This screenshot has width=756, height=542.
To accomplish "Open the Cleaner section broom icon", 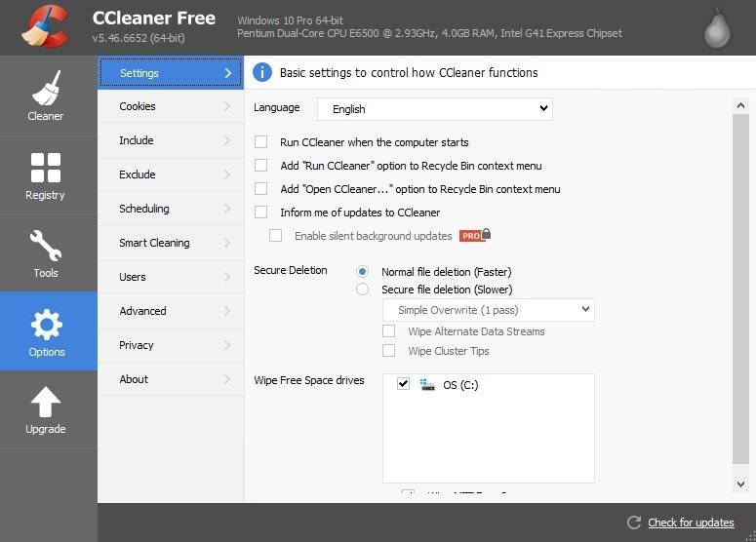I will click(47, 88).
